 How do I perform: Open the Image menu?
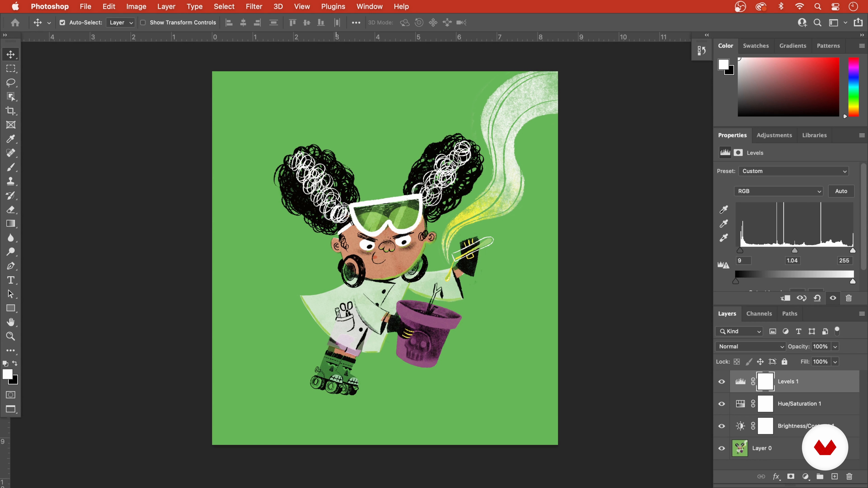[136, 6]
